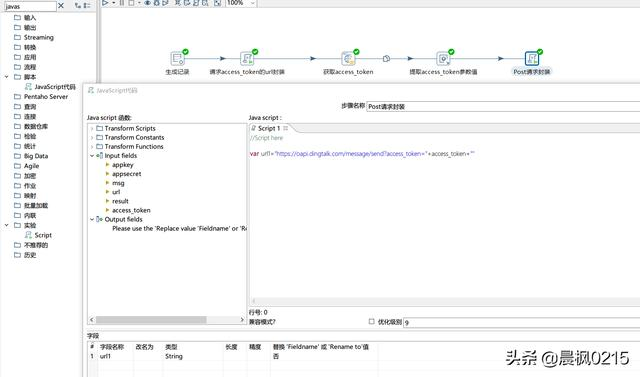Viewport: 640px width, 377px height.
Task: Click the function tree horizontal scrollbar thumb
Action: [151, 319]
